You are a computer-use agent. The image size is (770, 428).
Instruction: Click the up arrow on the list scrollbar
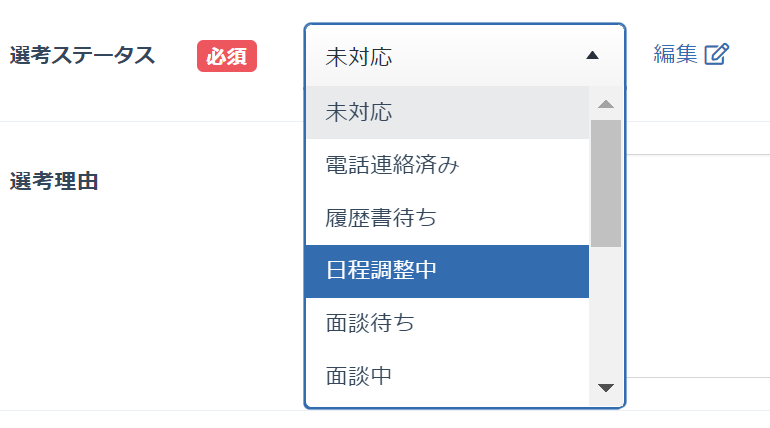tap(605, 104)
